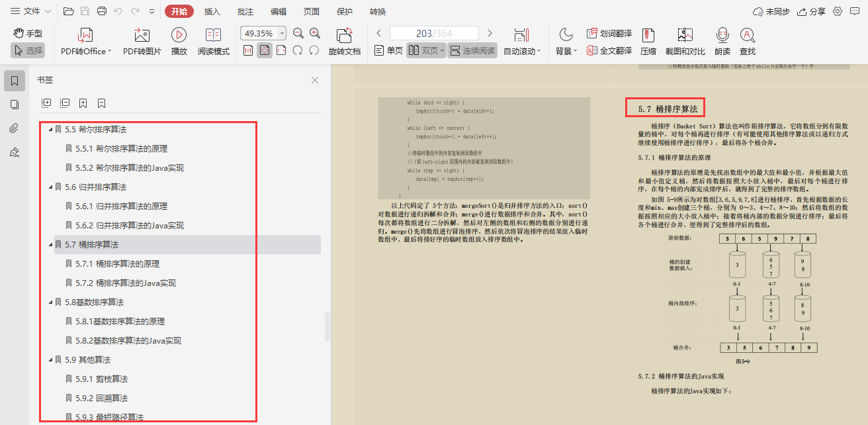868x425 pixels.
Task: Click the 划词翻译 word translation tool
Action: [609, 33]
